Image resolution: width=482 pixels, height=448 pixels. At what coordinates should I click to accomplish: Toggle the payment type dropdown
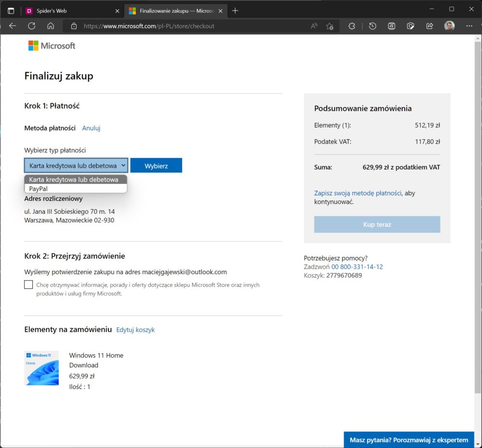[76, 166]
